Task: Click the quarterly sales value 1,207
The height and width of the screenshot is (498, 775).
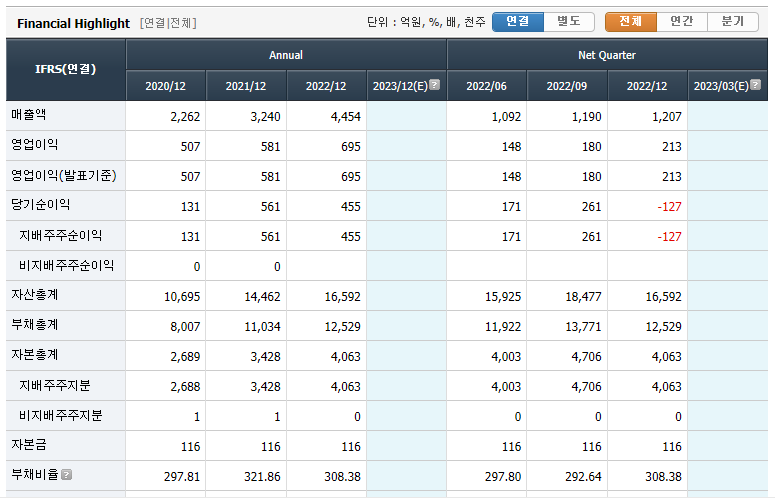Action: pyautogui.click(x=667, y=117)
